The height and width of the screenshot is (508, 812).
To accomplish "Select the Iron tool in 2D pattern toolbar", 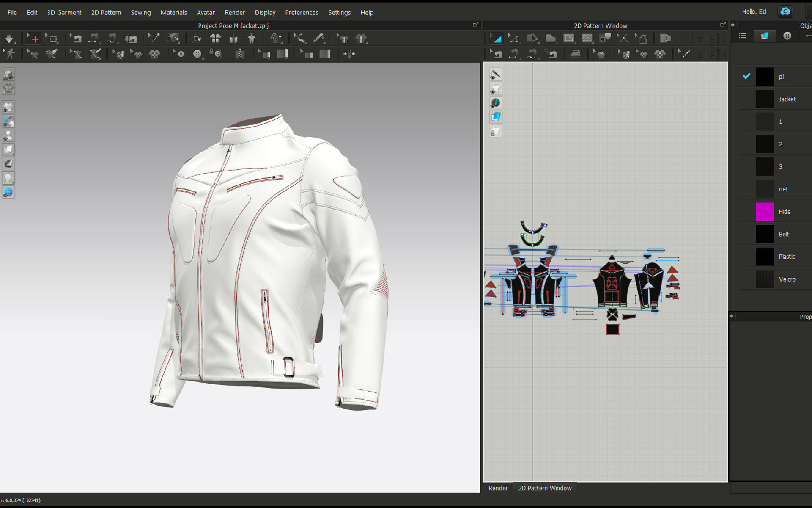I will click(x=575, y=54).
